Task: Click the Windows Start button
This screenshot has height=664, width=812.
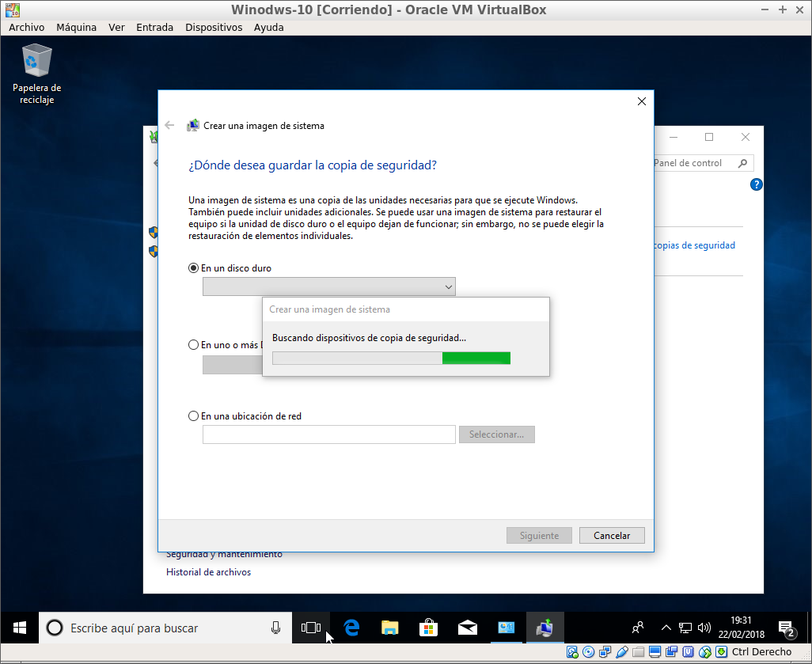Action: click(20, 628)
